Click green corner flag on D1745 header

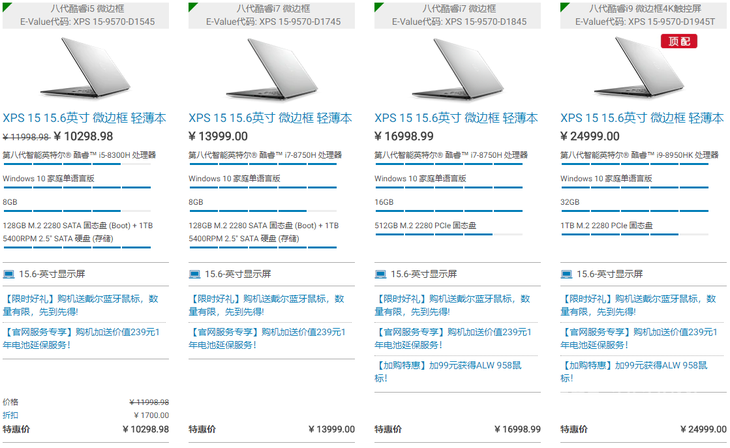pyautogui.click(x=192, y=6)
